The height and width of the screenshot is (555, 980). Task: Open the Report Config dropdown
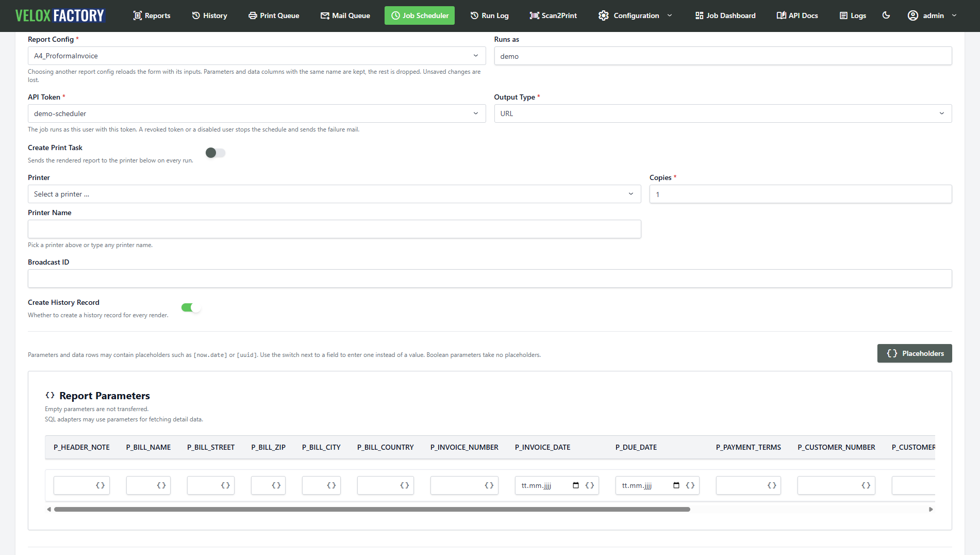257,56
